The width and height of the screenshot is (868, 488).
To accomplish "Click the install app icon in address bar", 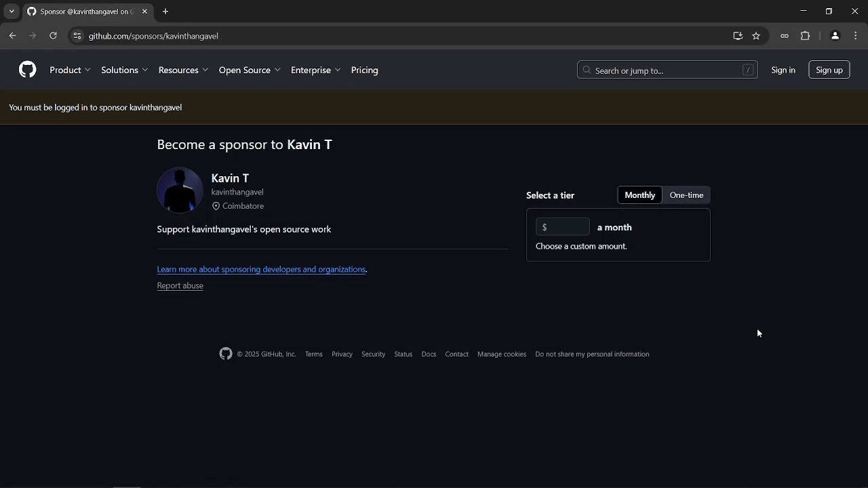I will (738, 36).
